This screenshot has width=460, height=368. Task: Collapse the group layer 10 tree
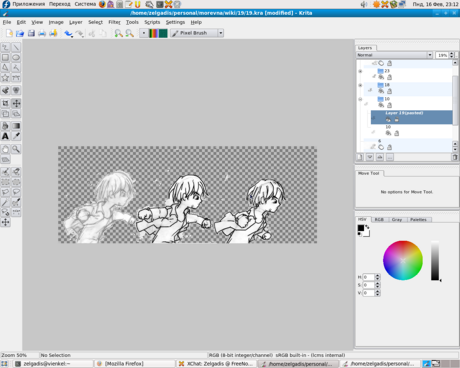360,99
